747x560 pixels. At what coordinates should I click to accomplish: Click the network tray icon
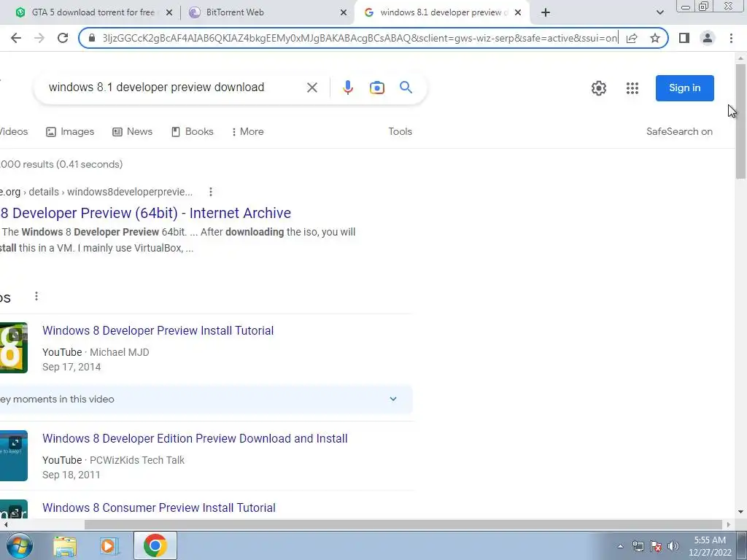coord(638,547)
